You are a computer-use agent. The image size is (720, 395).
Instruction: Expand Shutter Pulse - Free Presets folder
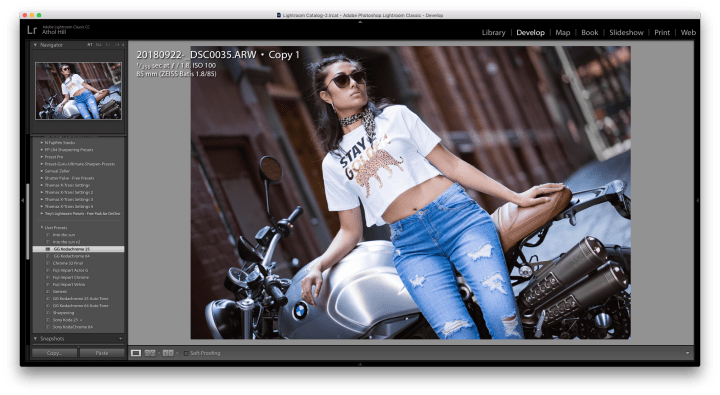[x=42, y=178]
